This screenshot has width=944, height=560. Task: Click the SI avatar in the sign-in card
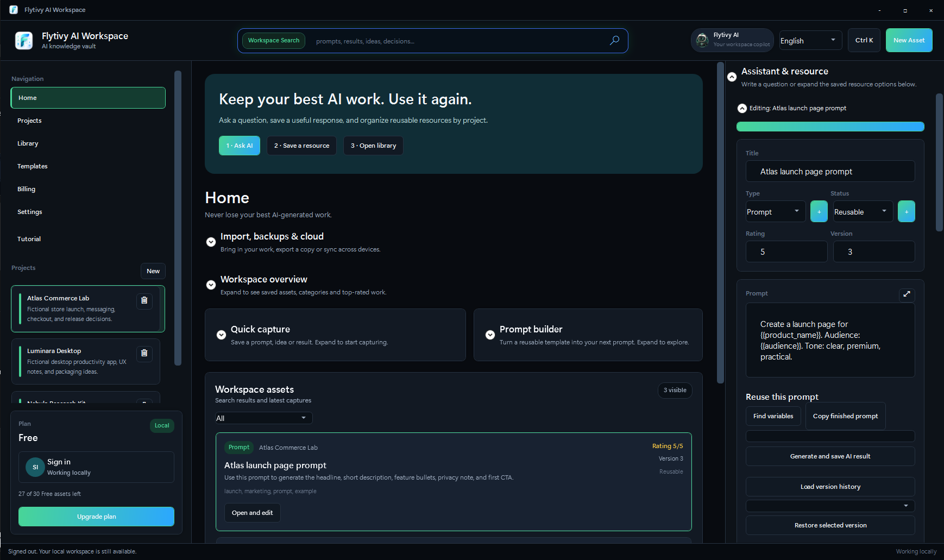pos(35,467)
